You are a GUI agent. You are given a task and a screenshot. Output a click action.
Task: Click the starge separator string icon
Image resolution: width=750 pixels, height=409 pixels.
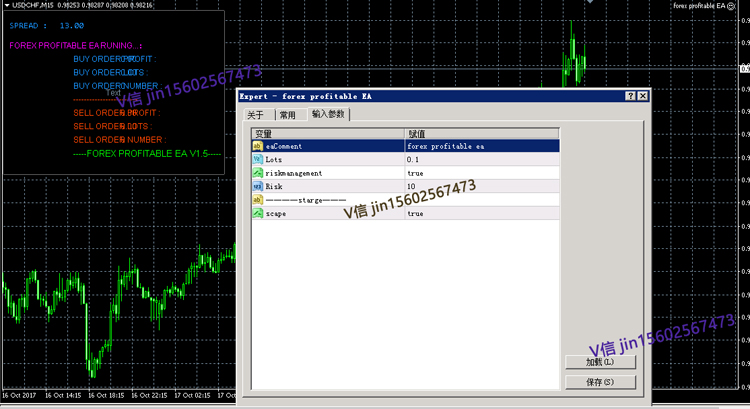click(257, 199)
